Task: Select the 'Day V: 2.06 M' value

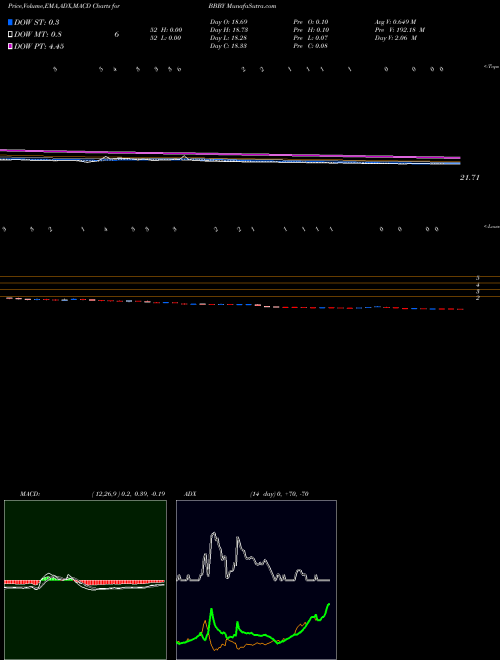Action: point(396,38)
